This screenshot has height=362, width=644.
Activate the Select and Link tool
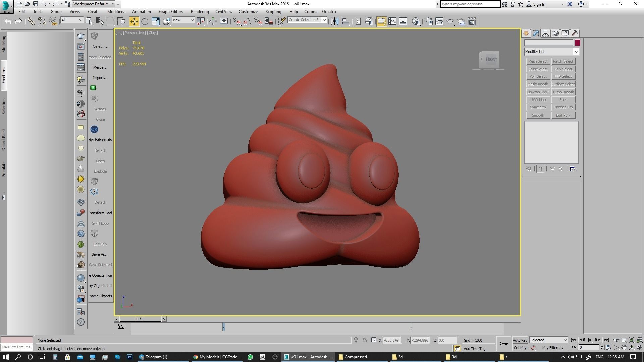click(x=31, y=21)
